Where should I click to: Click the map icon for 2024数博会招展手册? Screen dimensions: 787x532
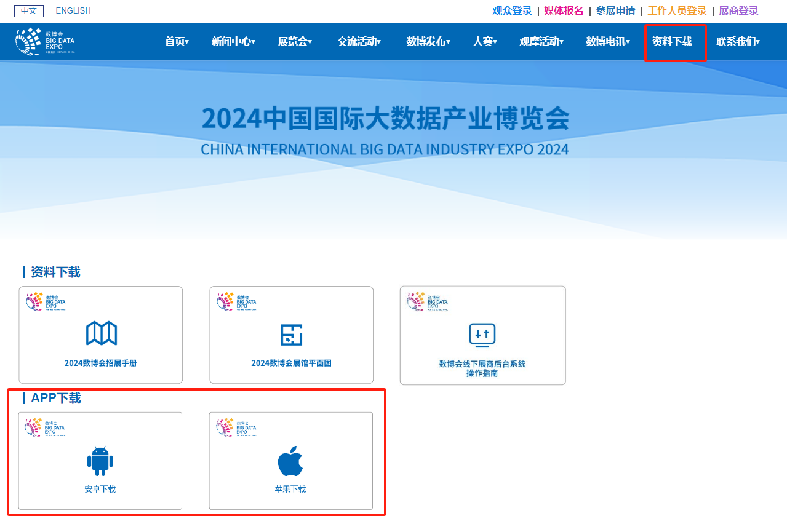click(x=101, y=334)
